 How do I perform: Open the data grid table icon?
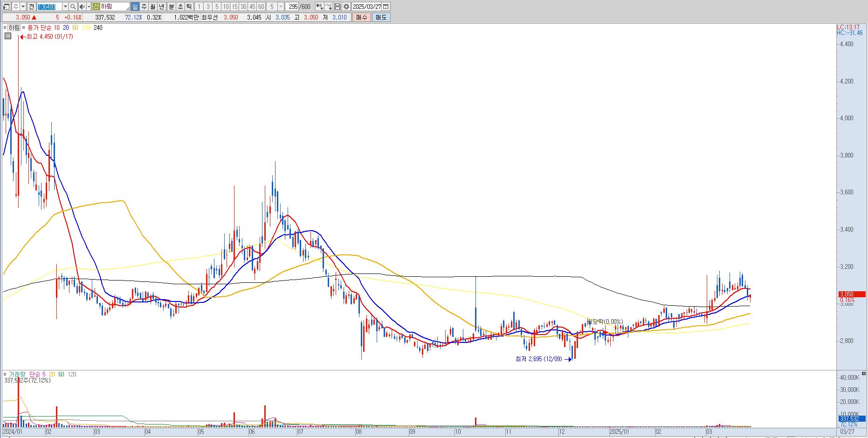tap(8, 36)
